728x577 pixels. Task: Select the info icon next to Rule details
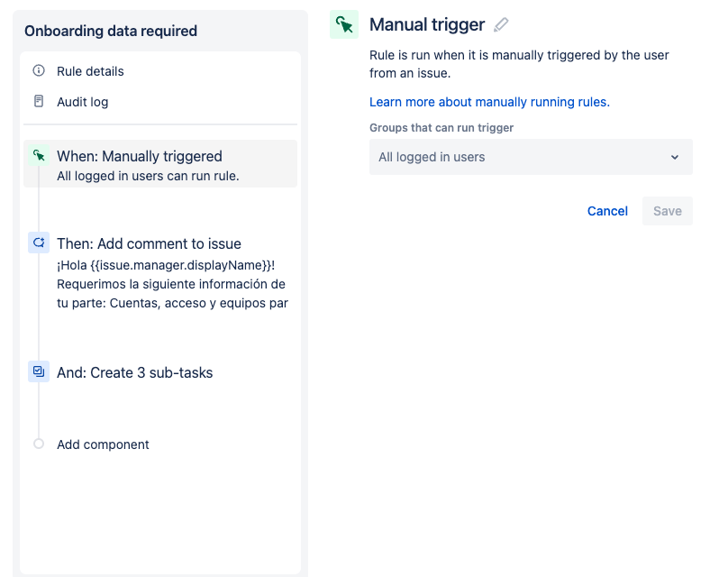coord(39,70)
